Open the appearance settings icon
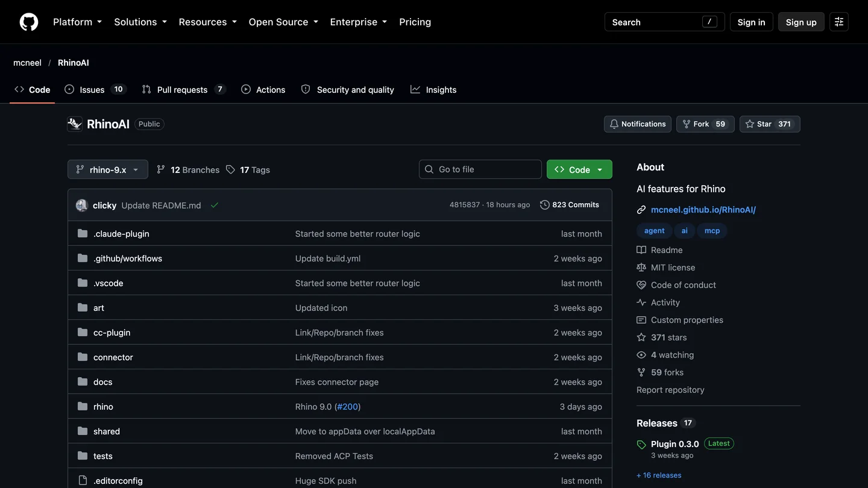The width and height of the screenshot is (868, 488). point(838,22)
